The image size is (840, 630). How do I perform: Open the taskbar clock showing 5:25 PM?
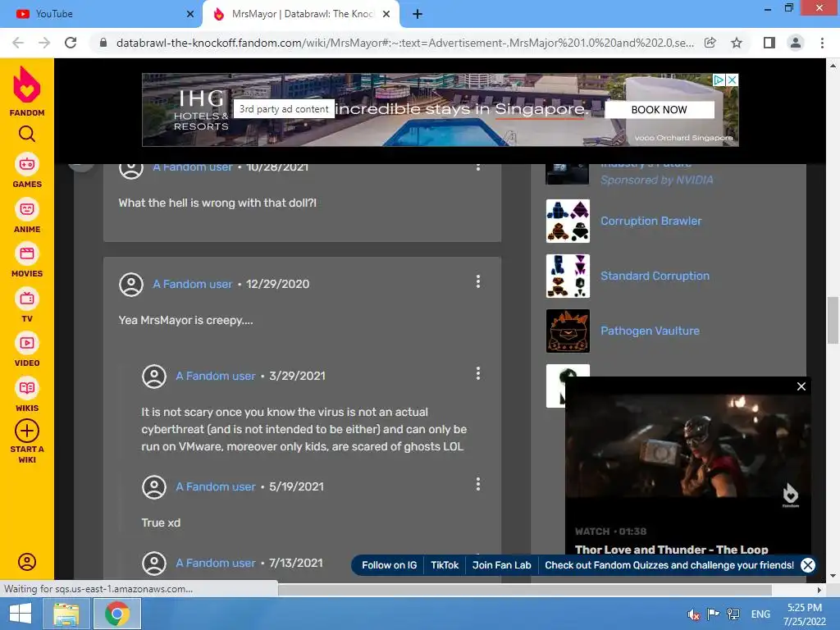(x=805, y=614)
